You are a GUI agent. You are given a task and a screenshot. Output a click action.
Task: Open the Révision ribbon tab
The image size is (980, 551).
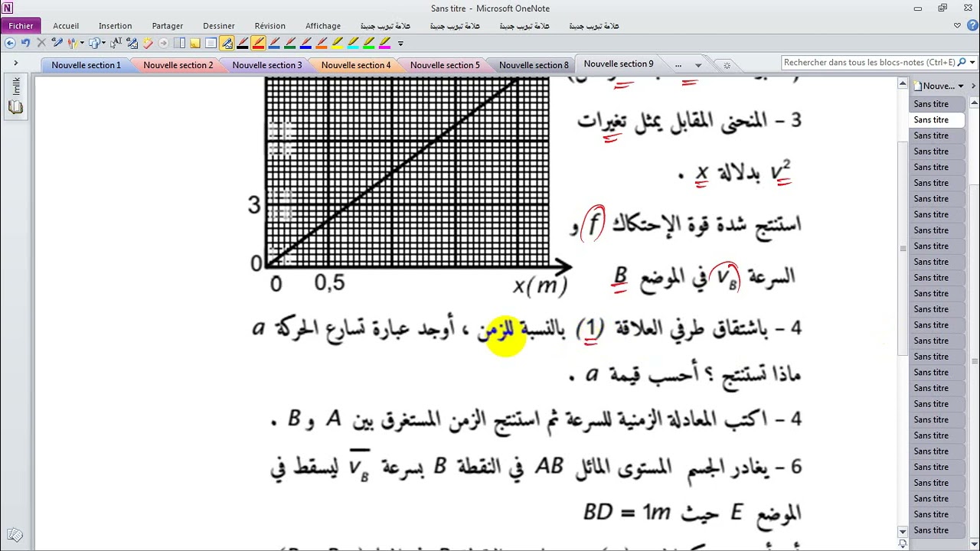269,26
